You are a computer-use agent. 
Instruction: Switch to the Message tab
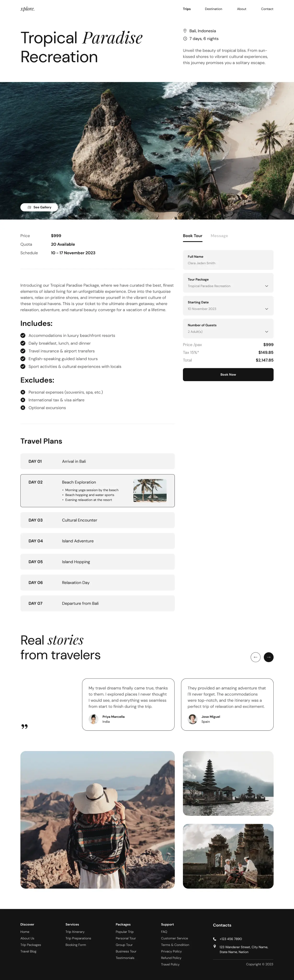pyautogui.click(x=219, y=236)
